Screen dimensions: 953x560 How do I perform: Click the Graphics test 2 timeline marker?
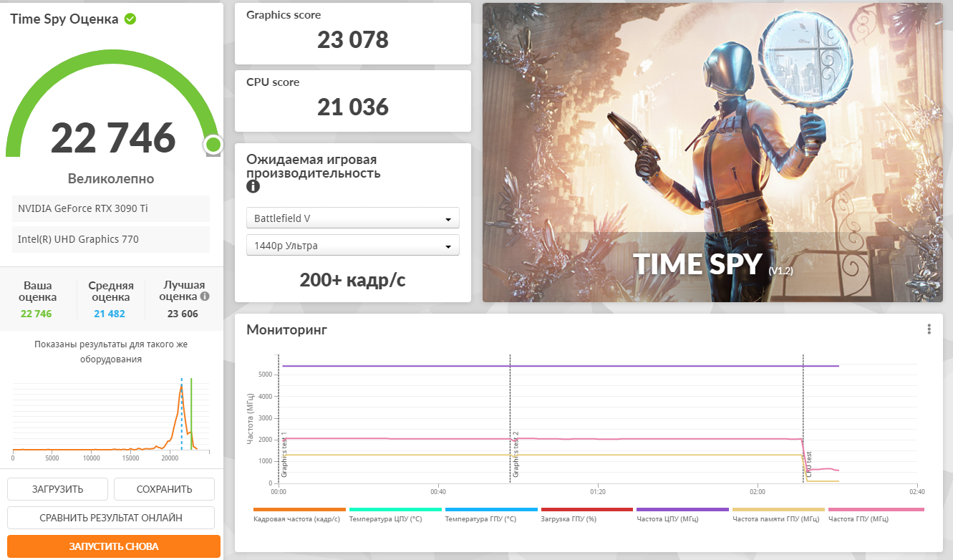coord(516,455)
